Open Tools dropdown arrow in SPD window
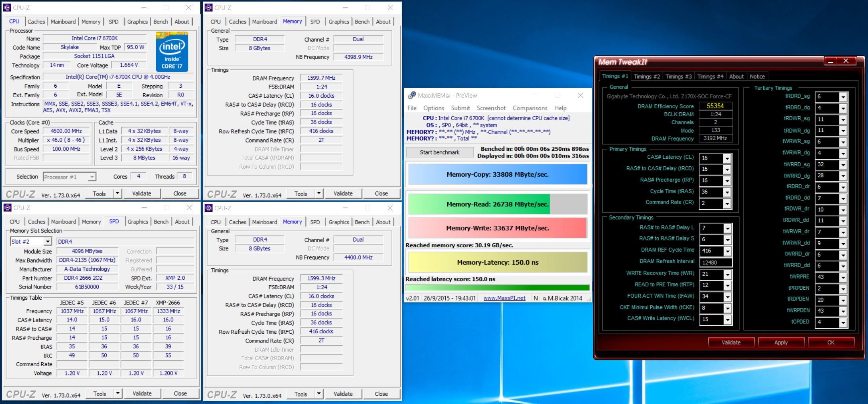 118,393
